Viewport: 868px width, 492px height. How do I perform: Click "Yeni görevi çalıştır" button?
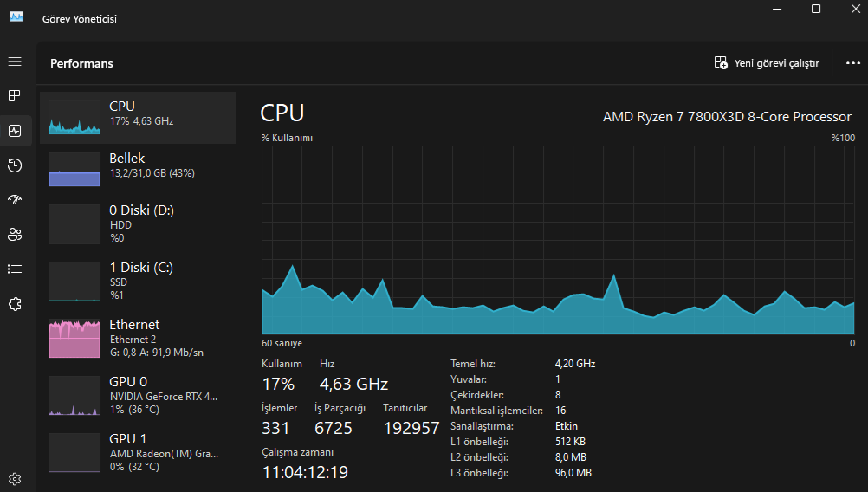tap(766, 63)
